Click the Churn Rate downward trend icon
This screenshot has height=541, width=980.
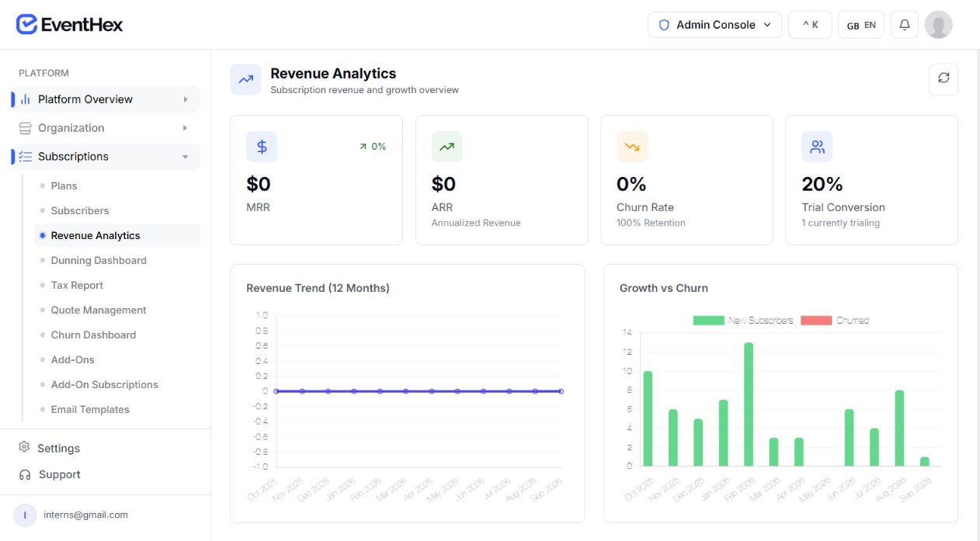coord(632,147)
